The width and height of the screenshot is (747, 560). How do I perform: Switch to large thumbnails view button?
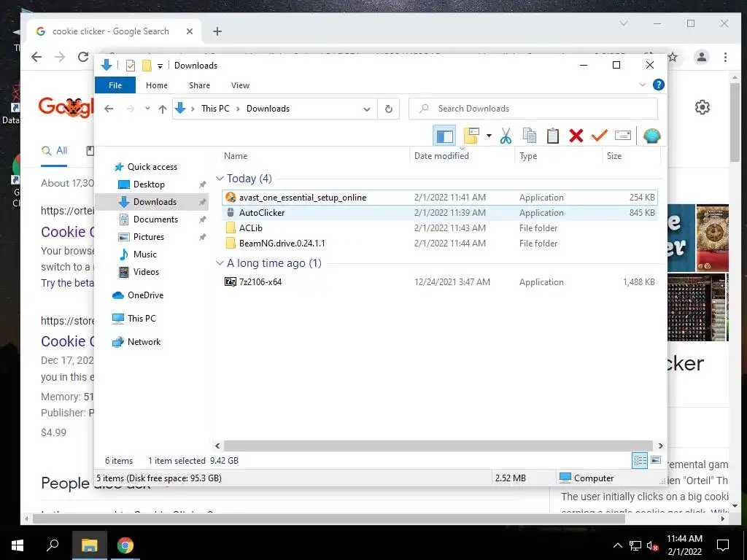656,460
